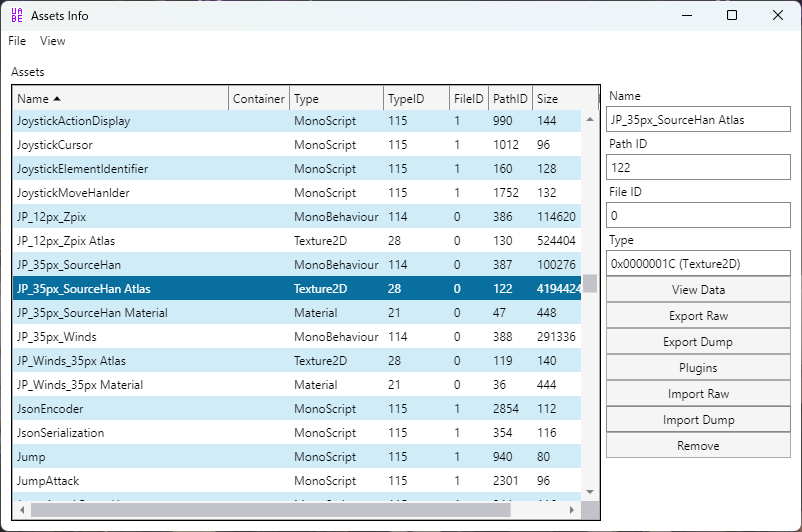Click the Import Raw button
Screen dimensions: 802x532
(x=698, y=394)
